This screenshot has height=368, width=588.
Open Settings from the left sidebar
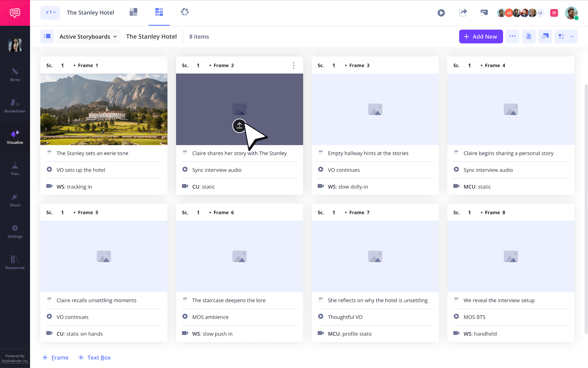click(15, 231)
